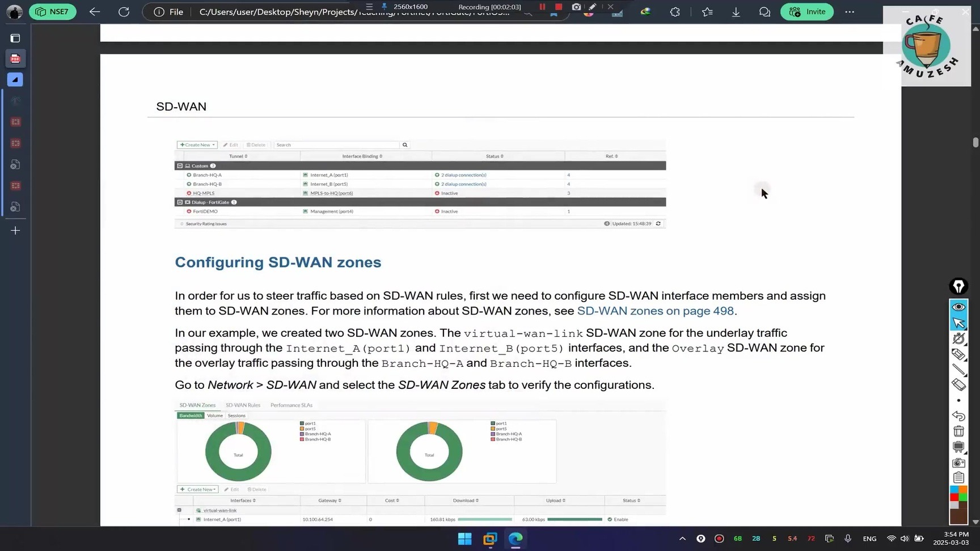
Task: Pick the blue color swatch
Action: click(x=954, y=490)
